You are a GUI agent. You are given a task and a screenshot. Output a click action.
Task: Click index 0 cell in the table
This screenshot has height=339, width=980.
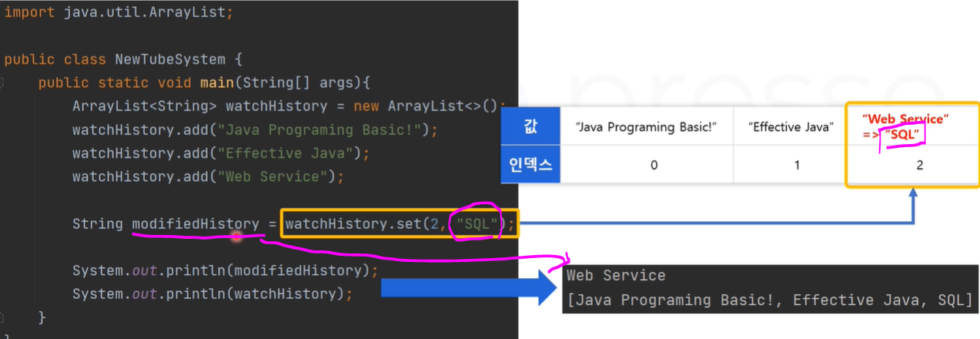(x=647, y=165)
